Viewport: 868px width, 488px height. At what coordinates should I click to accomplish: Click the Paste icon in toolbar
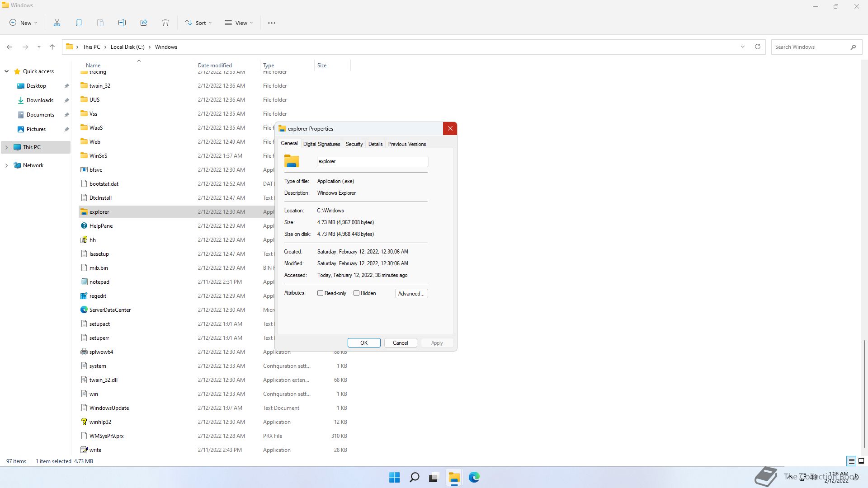point(100,23)
